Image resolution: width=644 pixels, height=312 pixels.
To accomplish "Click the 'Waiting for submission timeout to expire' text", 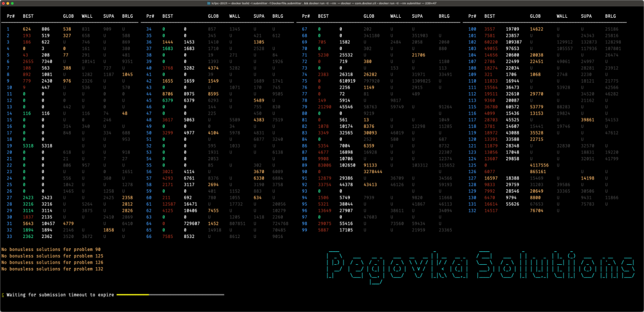I will (x=60, y=295).
